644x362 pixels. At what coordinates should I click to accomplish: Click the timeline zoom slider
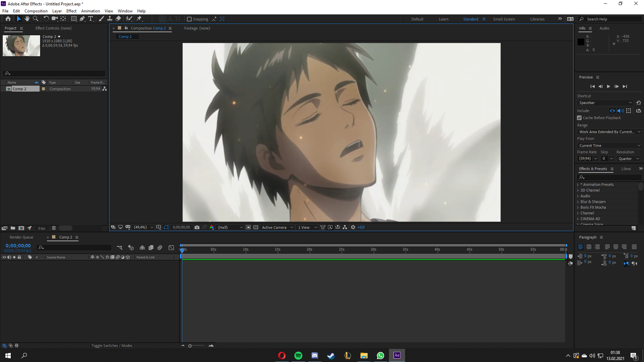pyautogui.click(x=190, y=346)
